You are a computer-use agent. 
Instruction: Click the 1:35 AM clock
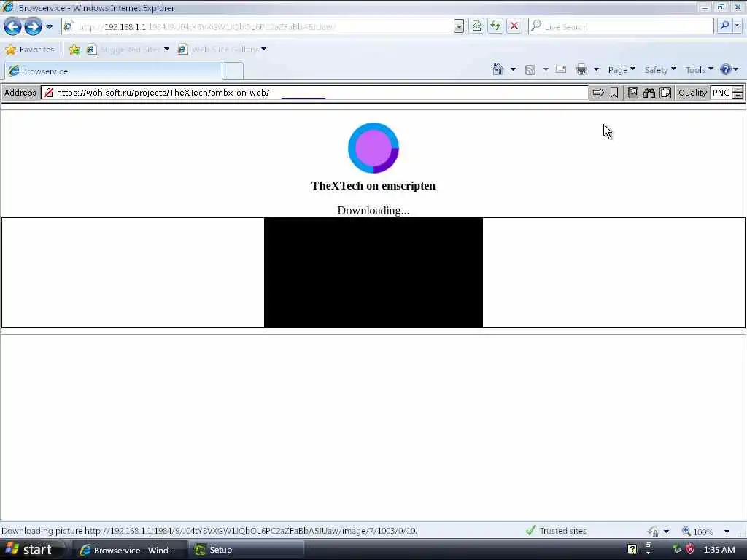tap(719, 550)
